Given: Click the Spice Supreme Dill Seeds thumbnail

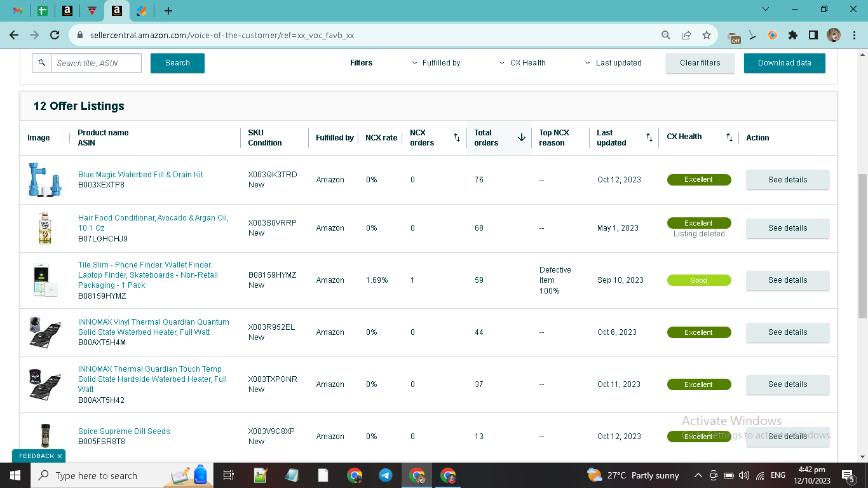Looking at the screenshot, I should [x=45, y=436].
